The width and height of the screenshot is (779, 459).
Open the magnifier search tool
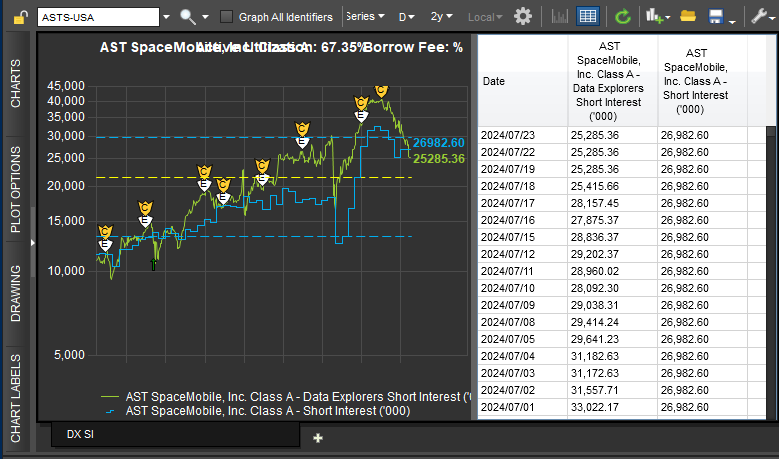188,17
